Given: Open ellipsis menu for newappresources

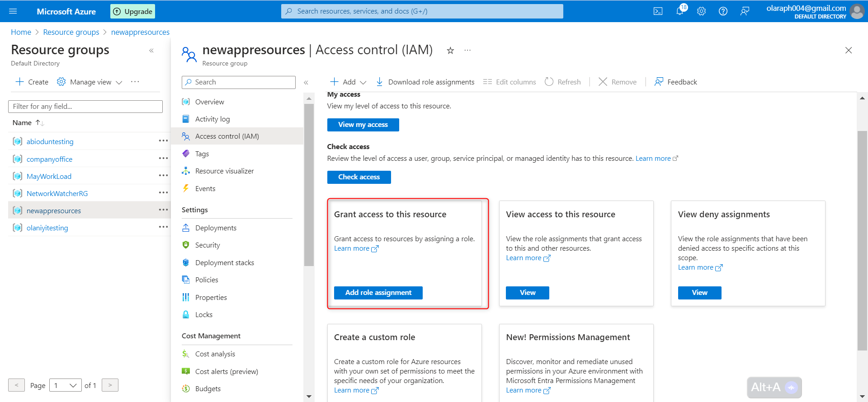Looking at the screenshot, I should [163, 210].
